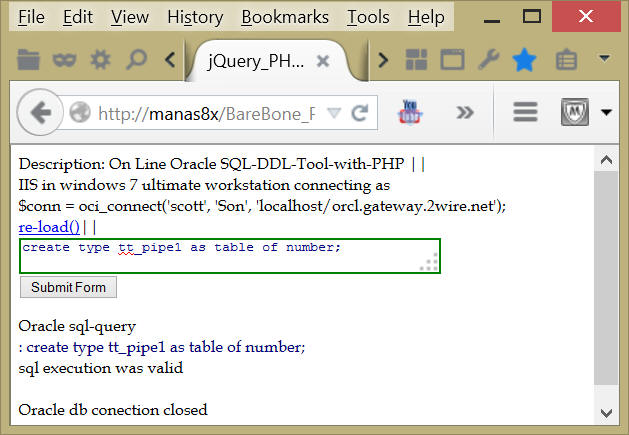Focus the SQL query text area

[230, 256]
